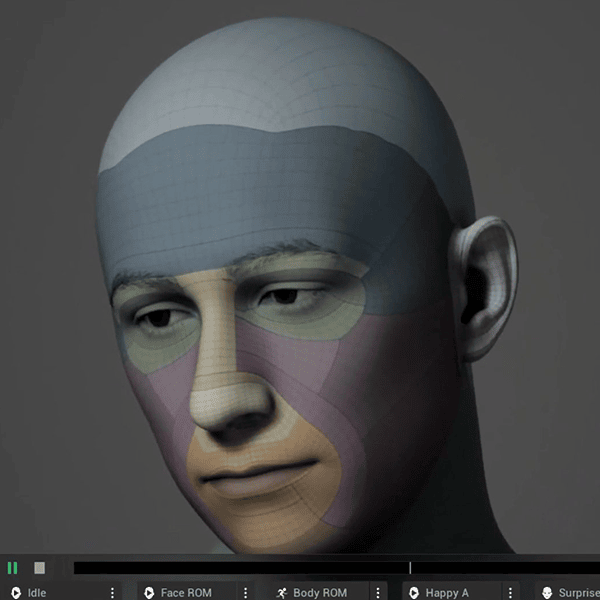Screen dimensions: 600x600
Task: Click the Body ROM running figure icon
Action: [x=282, y=593]
